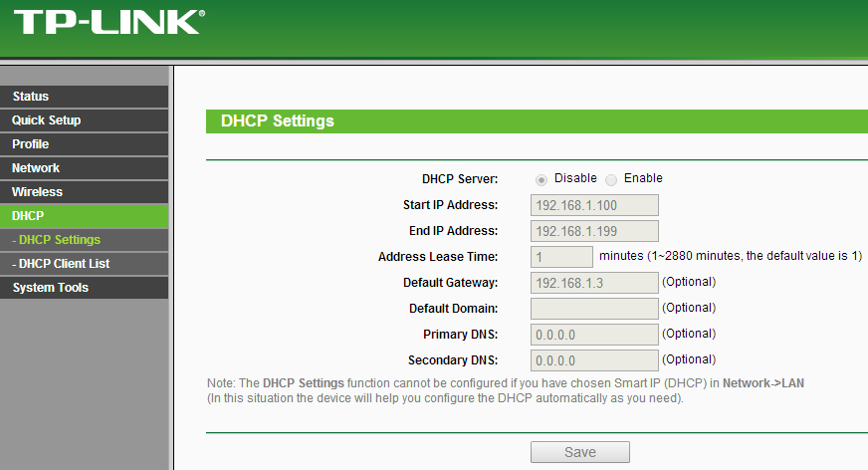Click the DHCP Settings page heading
Viewport: 868px width, 470px height.
click(278, 121)
